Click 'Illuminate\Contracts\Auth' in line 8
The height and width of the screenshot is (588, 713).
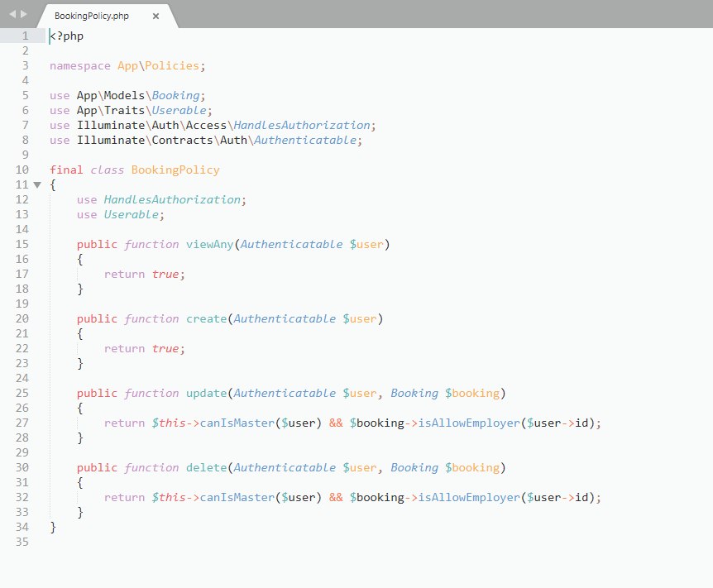click(162, 140)
